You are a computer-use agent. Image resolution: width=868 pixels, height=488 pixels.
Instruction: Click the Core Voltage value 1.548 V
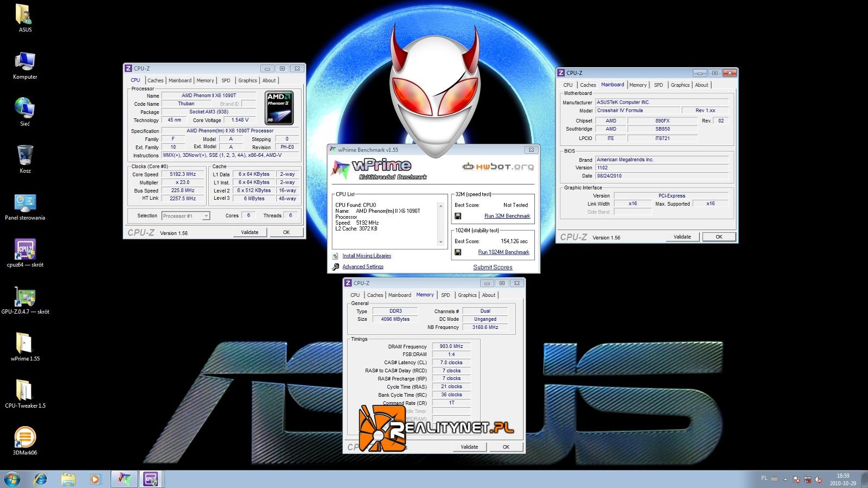(240, 120)
